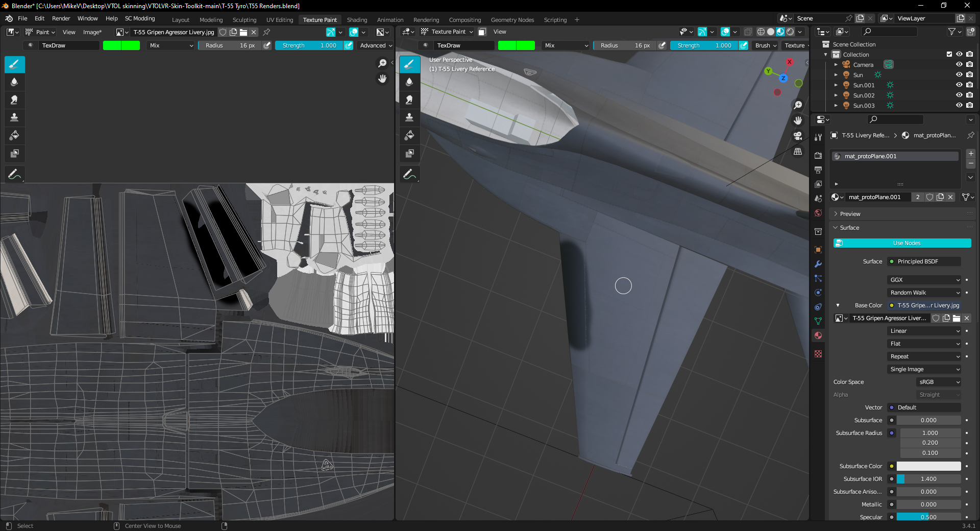Collapse the Surface panel
The width and height of the screenshot is (980, 531).
pyautogui.click(x=849, y=228)
